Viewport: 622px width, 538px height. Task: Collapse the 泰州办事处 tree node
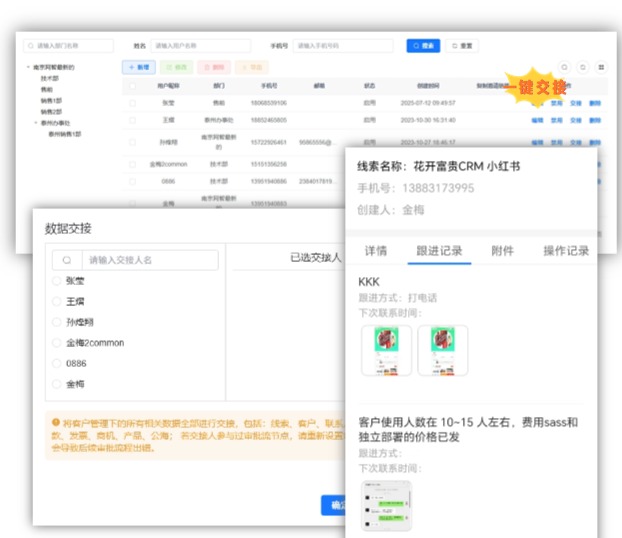coord(36,123)
